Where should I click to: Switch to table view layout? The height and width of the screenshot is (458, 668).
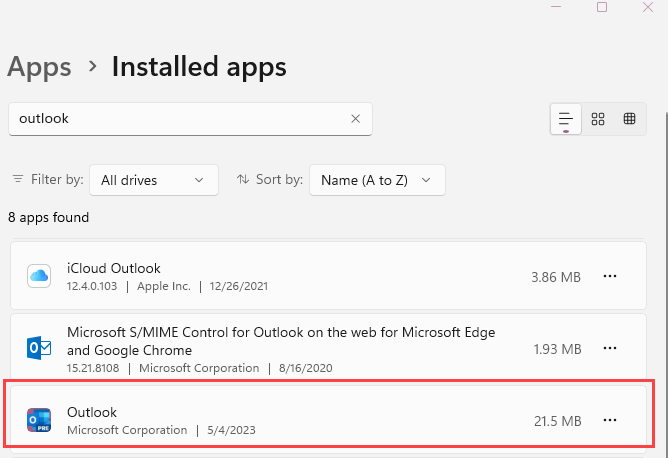tap(629, 118)
